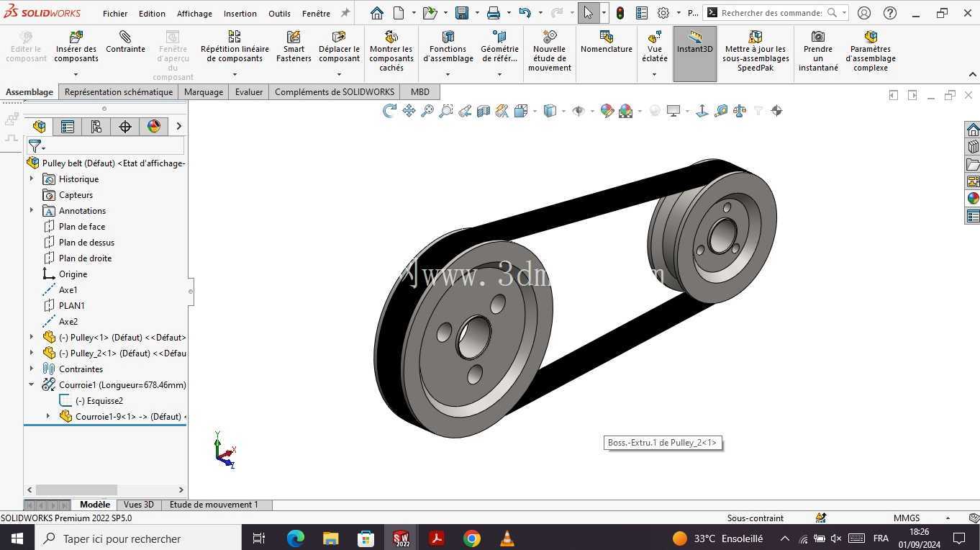The image size is (980, 550).
Task: Select the Origine tree item
Action: 73,274
